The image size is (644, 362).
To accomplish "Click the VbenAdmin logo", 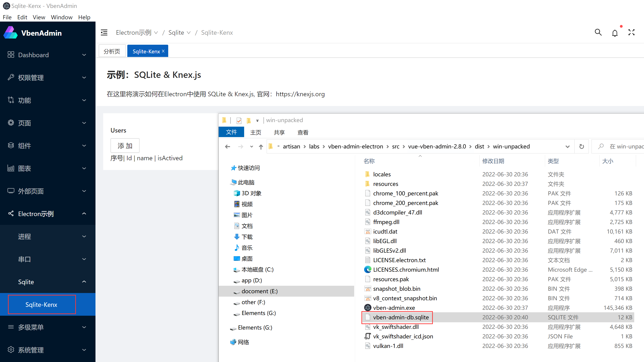I will pos(10,33).
